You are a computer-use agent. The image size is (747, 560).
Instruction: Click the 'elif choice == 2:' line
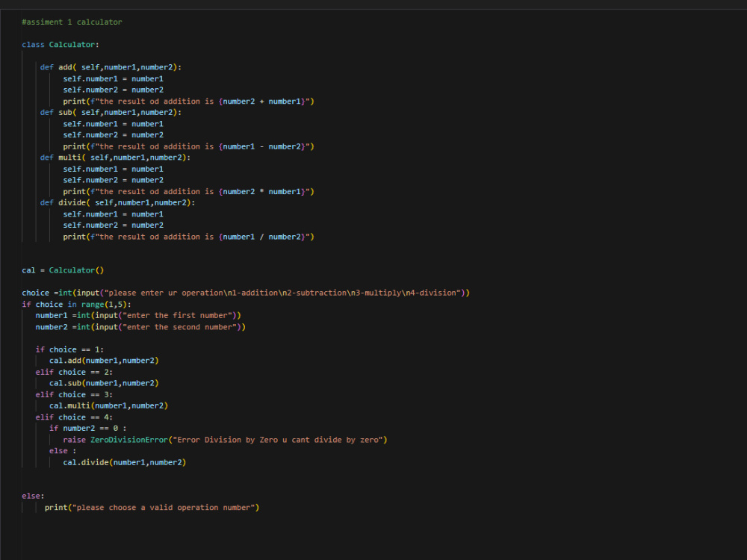pyautogui.click(x=74, y=372)
